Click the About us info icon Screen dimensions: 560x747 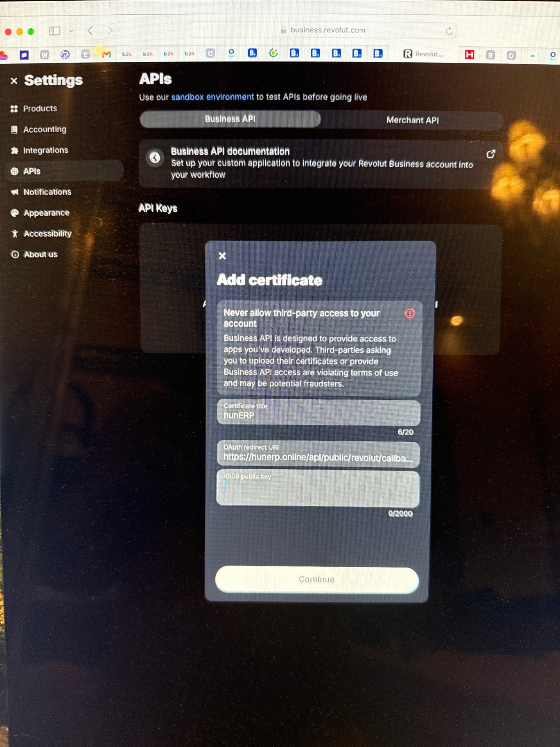click(15, 254)
